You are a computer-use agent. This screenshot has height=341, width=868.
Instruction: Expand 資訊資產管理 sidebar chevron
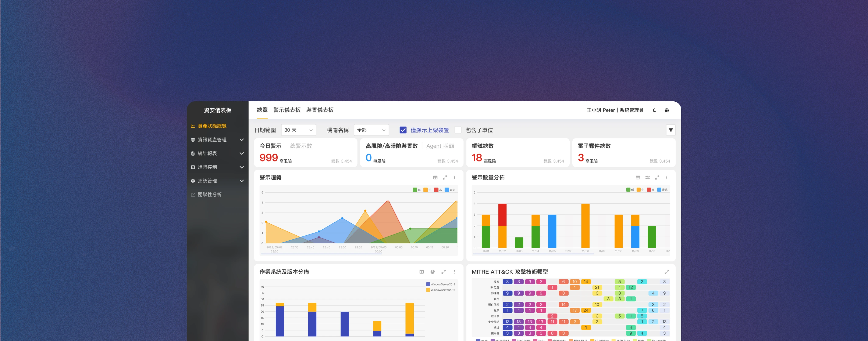241,140
